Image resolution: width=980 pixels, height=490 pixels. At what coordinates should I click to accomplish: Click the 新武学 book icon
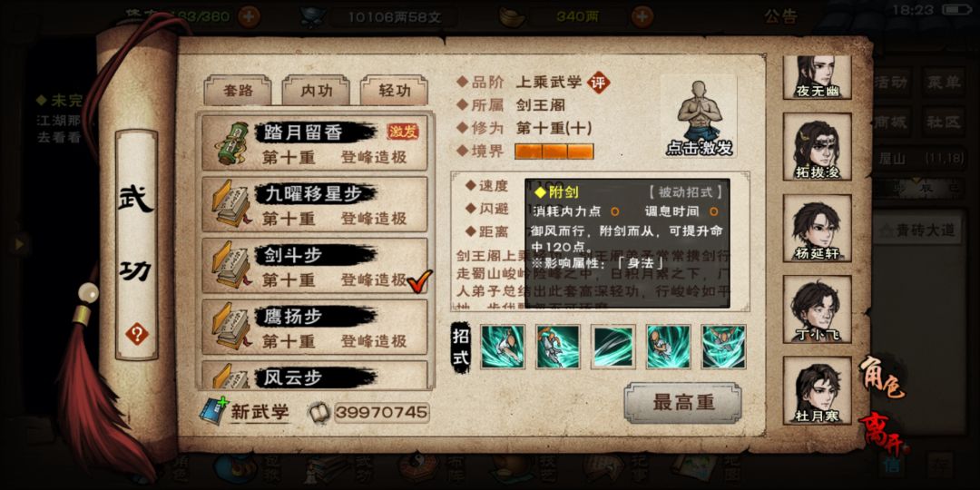214,411
